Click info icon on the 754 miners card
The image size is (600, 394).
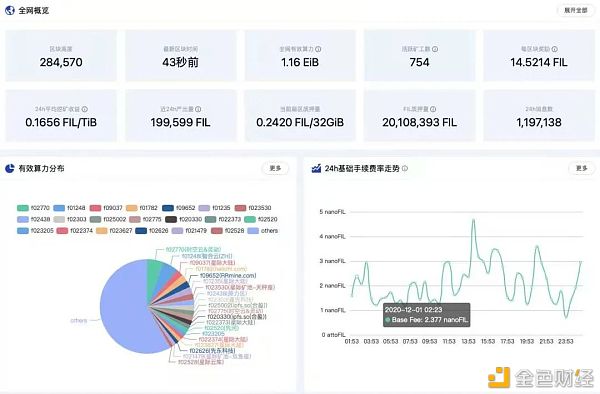click(435, 49)
